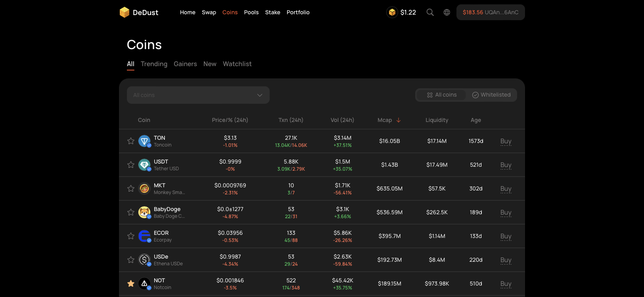Click the Ethena USDe coin logo

144,260
